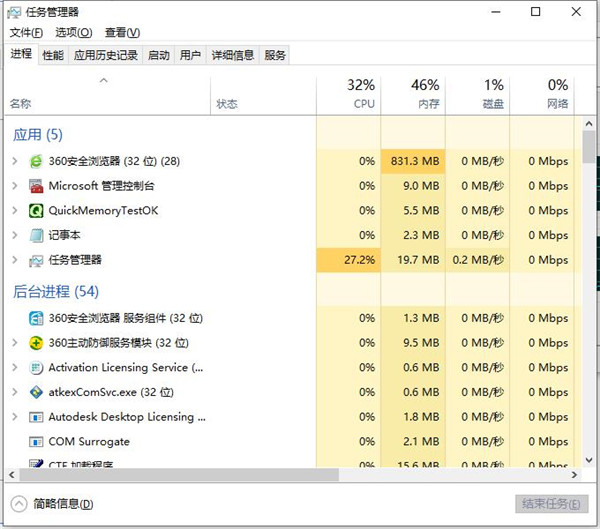This screenshot has height=529, width=600.
Task: Select the QuickMemoryTestOK process name
Action: point(103,211)
